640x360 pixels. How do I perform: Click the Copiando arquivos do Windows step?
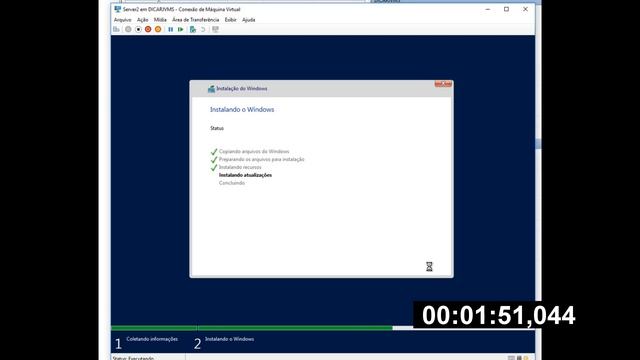click(x=254, y=151)
